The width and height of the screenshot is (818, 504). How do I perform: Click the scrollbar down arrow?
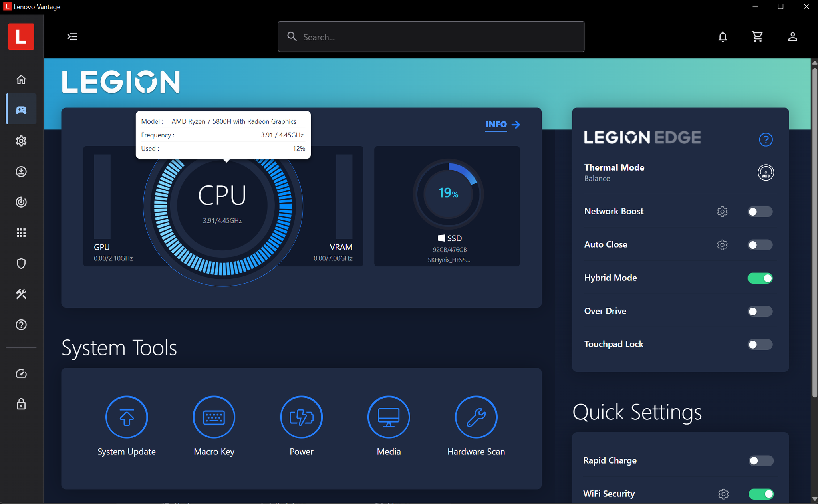814,499
